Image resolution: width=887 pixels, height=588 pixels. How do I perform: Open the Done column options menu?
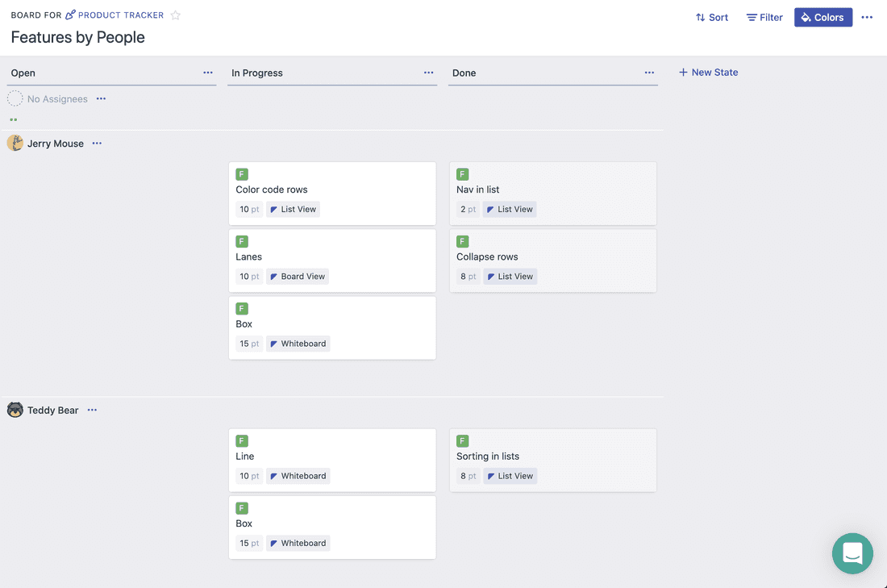click(649, 73)
